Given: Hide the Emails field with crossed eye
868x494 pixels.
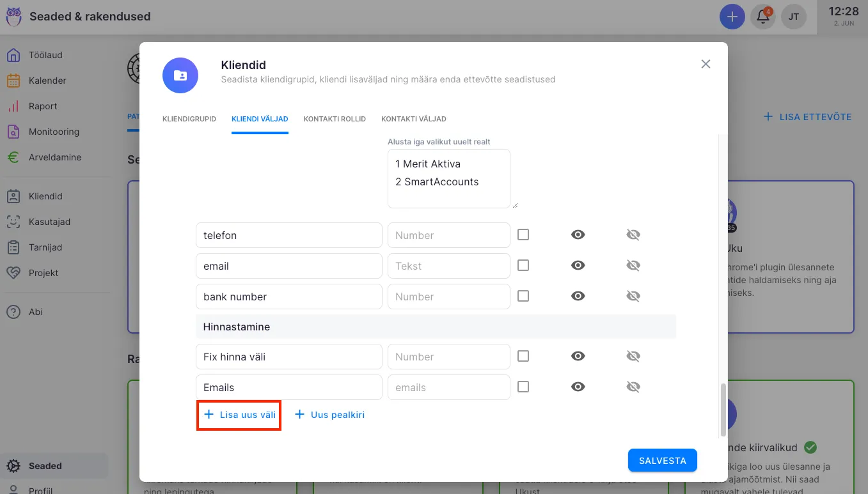Looking at the screenshot, I should pos(633,387).
